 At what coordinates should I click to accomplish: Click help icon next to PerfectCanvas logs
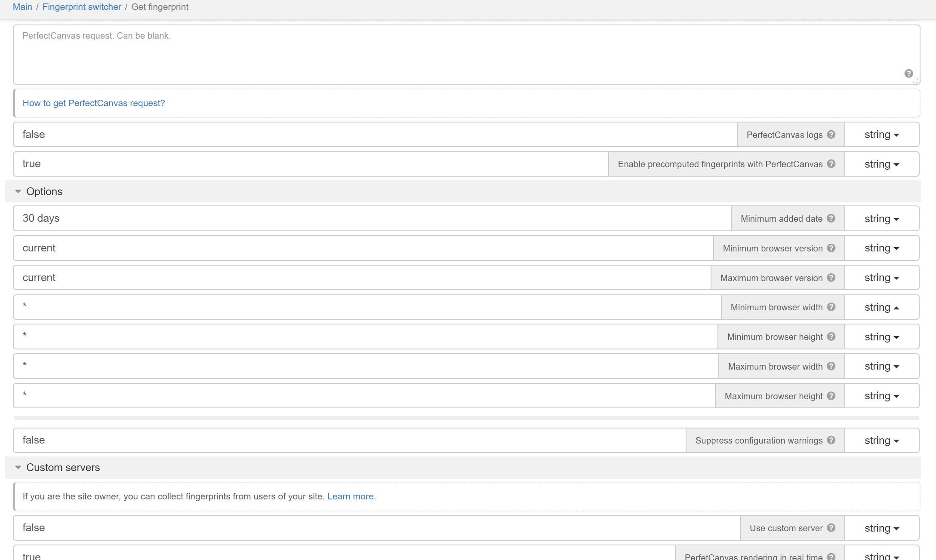point(831,135)
